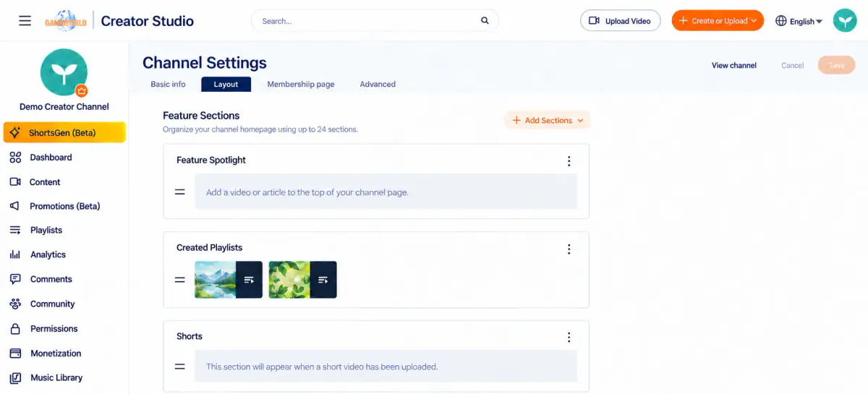Viewport: 868px width, 394px height.
Task: Open the green leaves playlist thumbnail
Action: coord(302,280)
